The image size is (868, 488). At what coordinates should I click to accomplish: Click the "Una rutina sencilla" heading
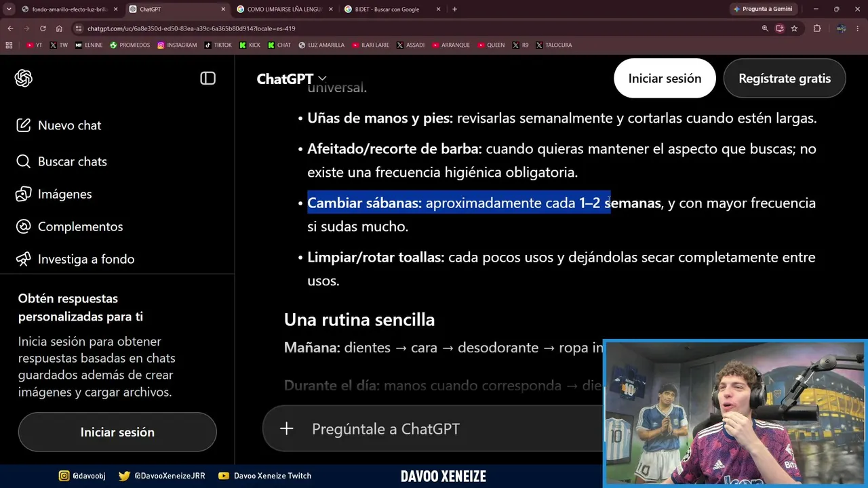[359, 319]
